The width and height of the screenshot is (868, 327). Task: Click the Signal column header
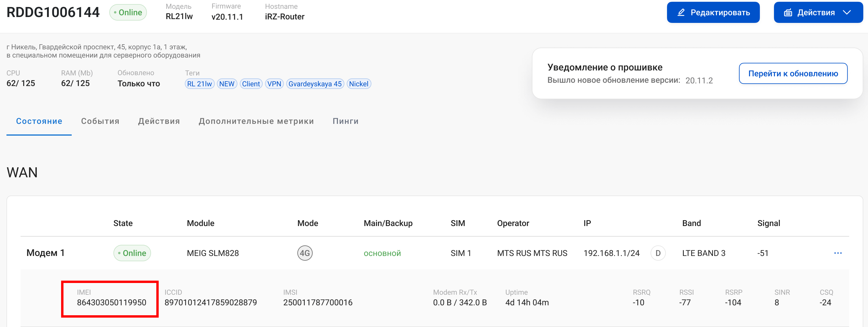768,223
